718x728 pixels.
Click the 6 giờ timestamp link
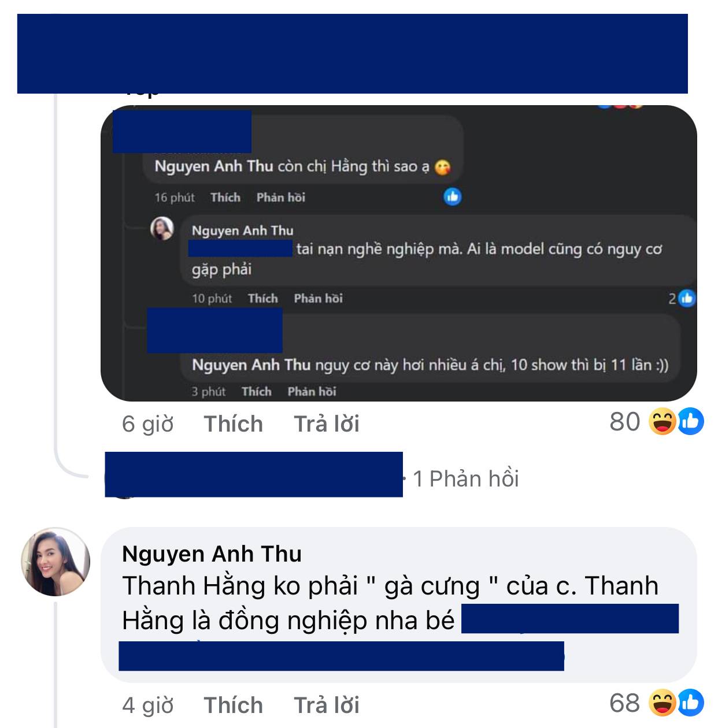tap(148, 424)
